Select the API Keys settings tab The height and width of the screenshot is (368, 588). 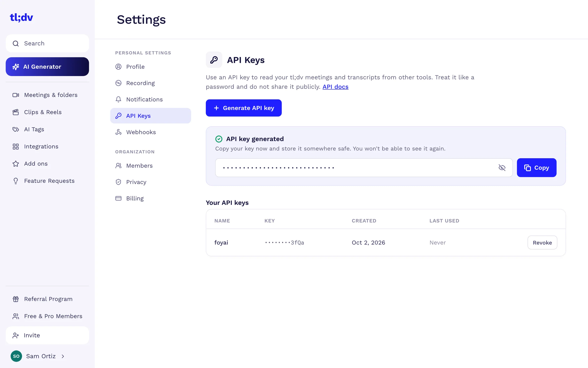pyautogui.click(x=150, y=116)
